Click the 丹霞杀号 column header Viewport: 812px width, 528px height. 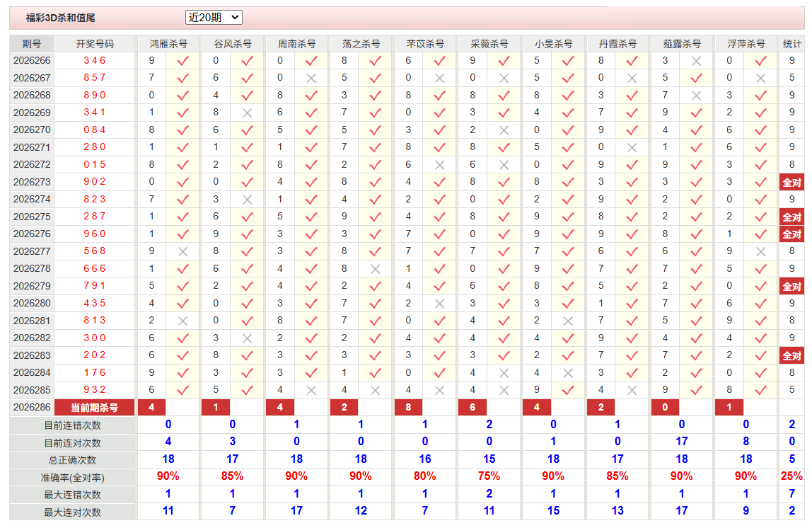coord(617,44)
